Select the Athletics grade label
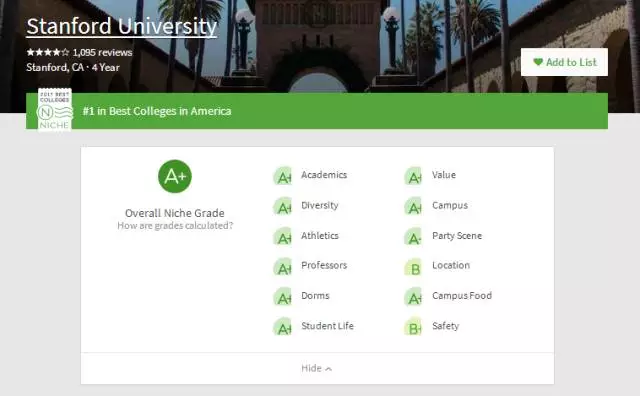Image resolution: width=640 pixels, height=396 pixels. pyautogui.click(x=320, y=236)
